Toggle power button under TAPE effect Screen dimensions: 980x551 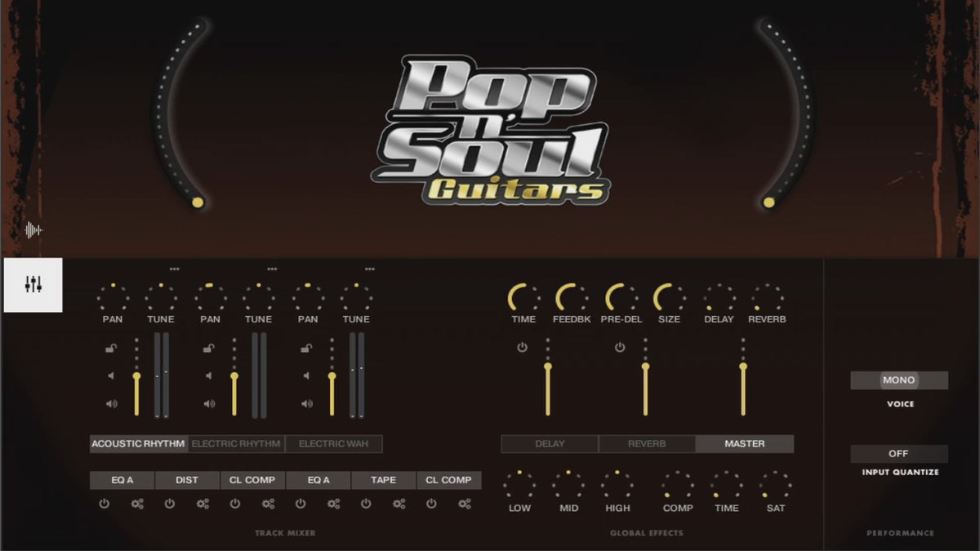366,504
